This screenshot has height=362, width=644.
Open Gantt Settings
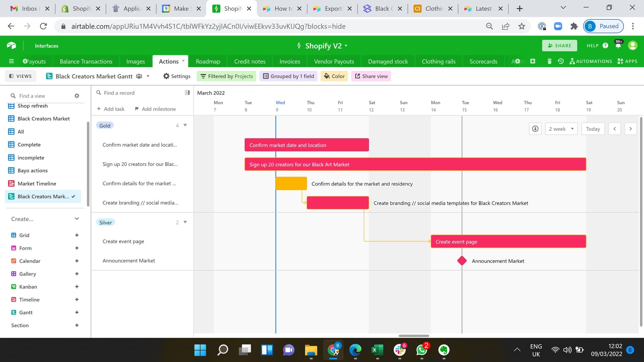(x=177, y=76)
